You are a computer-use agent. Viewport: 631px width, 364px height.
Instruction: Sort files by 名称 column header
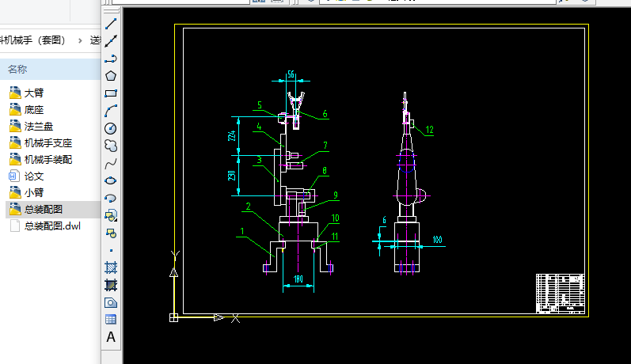(17, 69)
